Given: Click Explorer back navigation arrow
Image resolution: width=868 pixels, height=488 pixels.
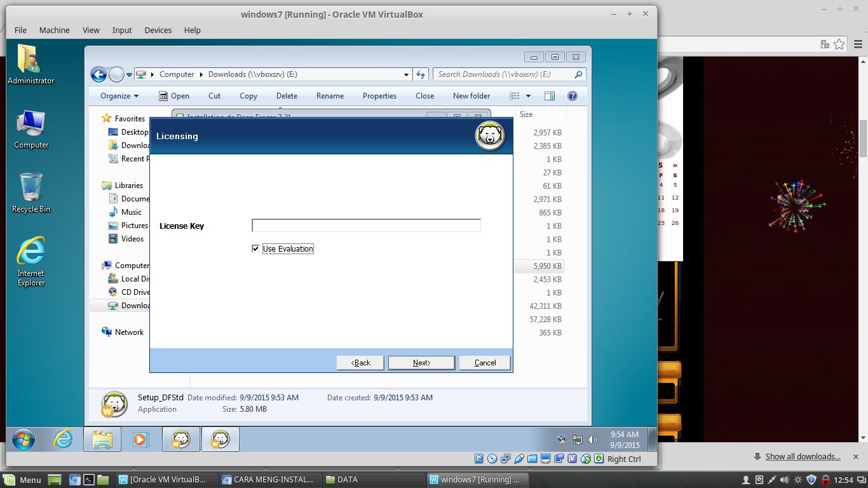Looking at the screenshot, I should (98, 74).
